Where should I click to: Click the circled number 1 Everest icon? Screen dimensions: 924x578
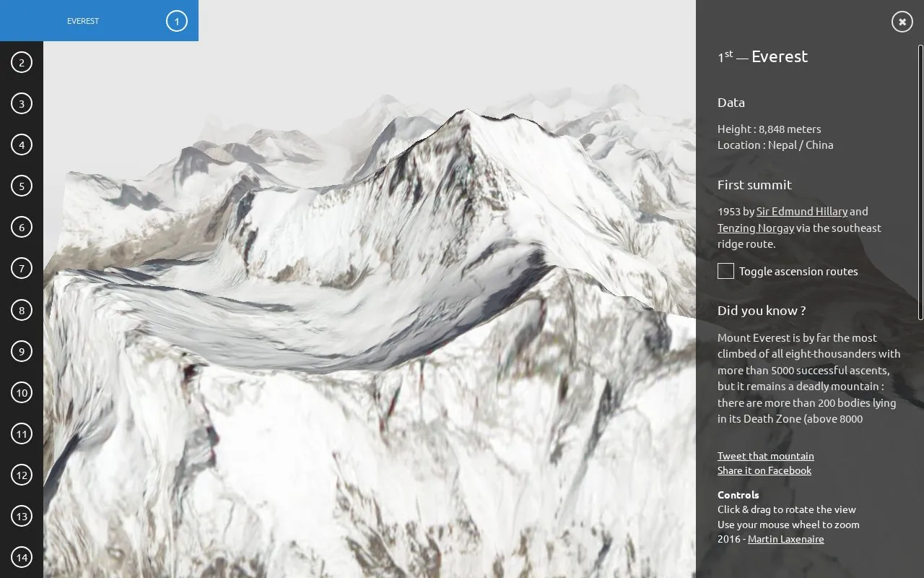(x=177, y=21)
